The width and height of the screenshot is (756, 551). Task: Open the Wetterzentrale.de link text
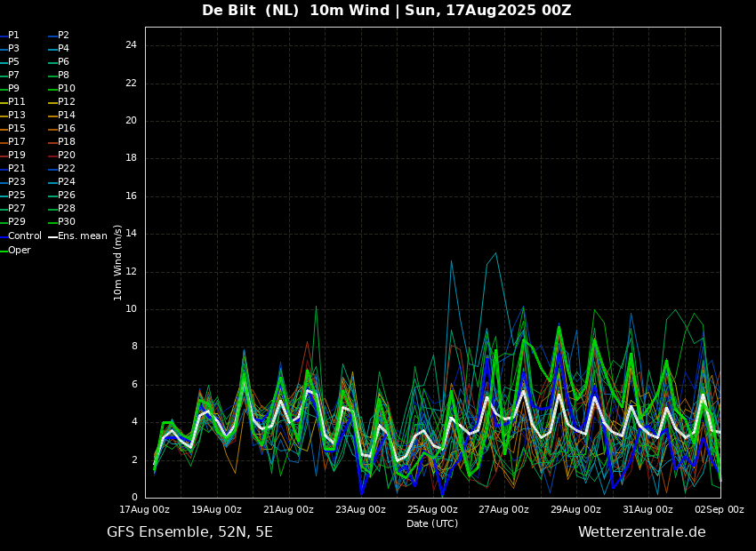coord(641,532)
